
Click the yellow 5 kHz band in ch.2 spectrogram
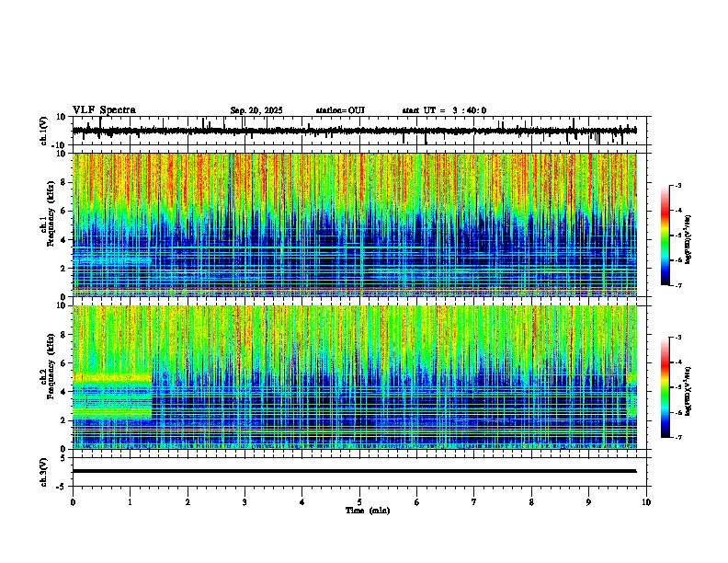[112, 377]
